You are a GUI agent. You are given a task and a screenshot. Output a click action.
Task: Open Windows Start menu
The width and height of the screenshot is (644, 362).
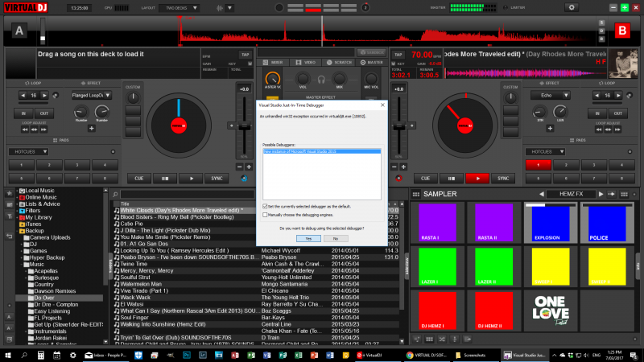[8, 356]
